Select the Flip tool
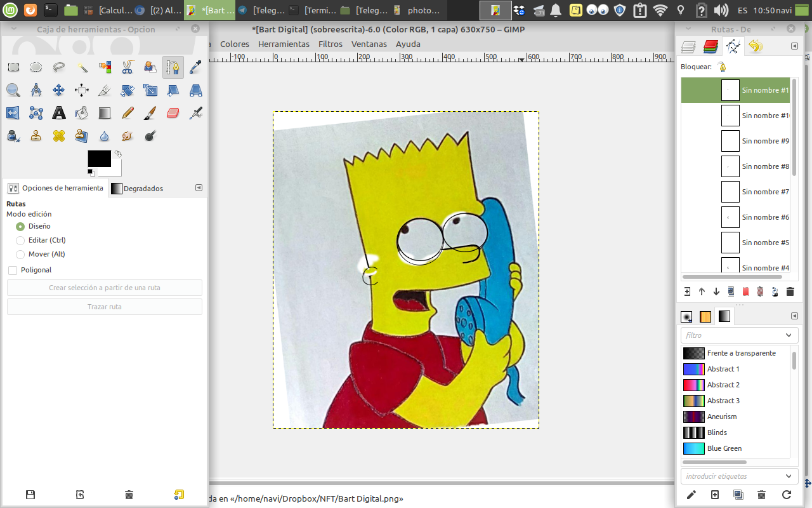This screenshot has height=508, width=812. [x=13, y=113]
